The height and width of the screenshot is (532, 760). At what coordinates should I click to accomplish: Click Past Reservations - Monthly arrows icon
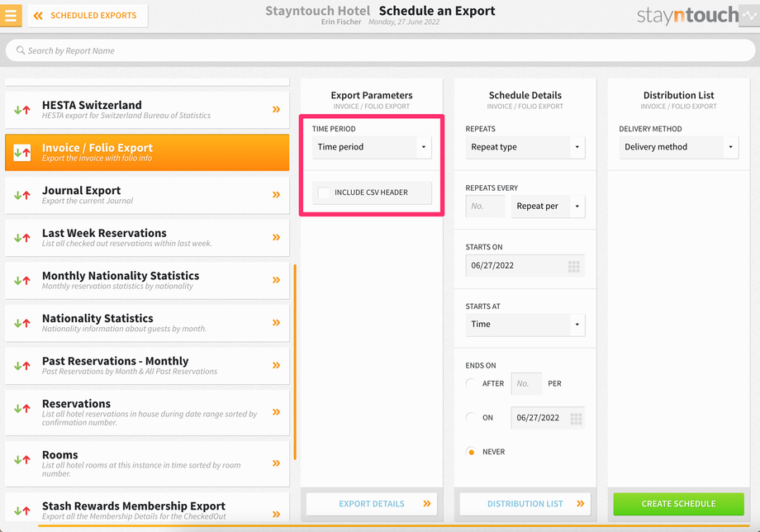click(x=22, y=366)
